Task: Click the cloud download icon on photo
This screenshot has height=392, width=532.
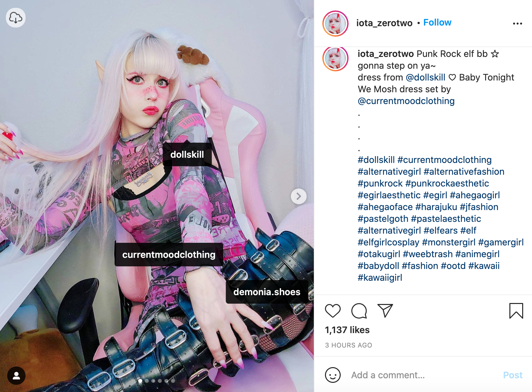Action: [x=16, y=18]
